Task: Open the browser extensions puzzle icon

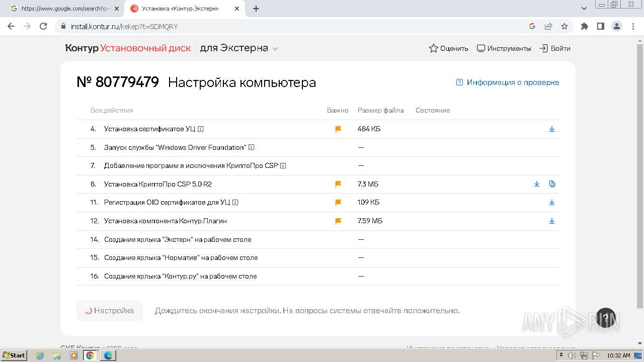Action: (x=584, y=26)
